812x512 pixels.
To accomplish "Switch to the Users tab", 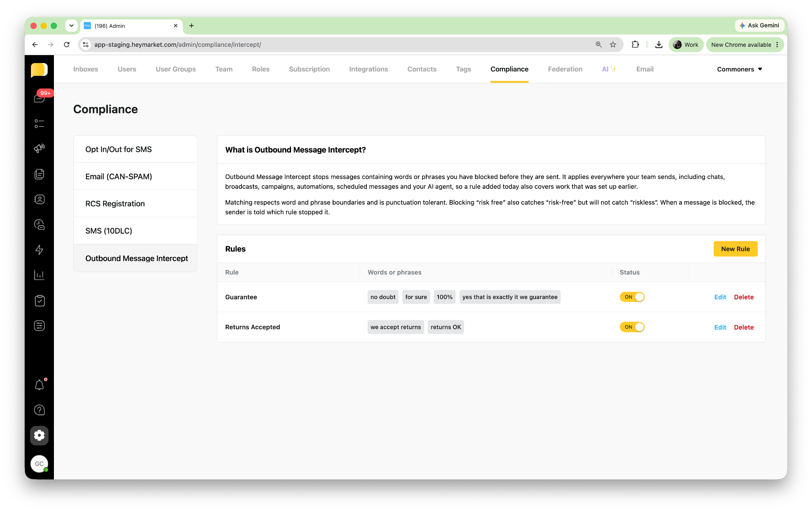I will [127, 69].
